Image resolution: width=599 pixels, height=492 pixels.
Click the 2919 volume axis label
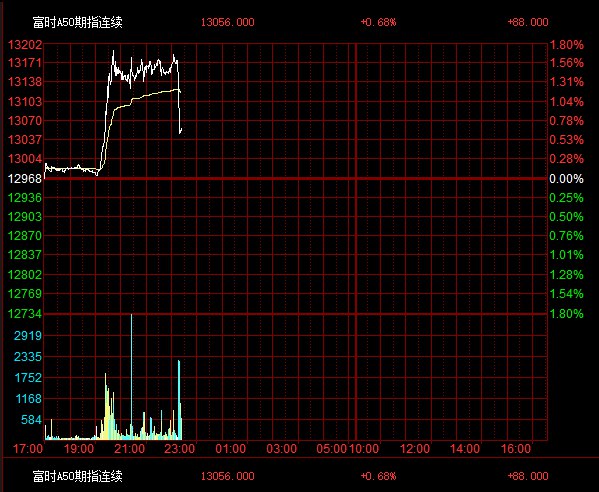coord(28,336)
